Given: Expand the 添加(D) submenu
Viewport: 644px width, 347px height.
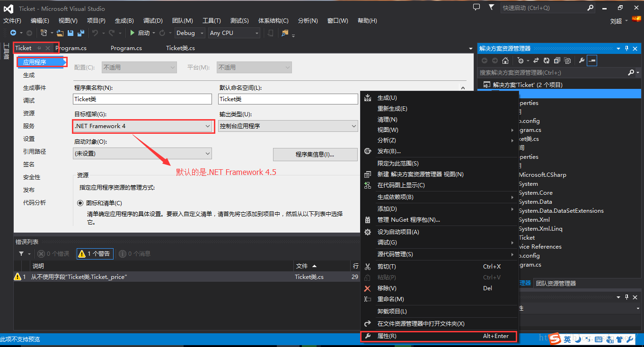Looking at the screenshot, I should (440, 209).
